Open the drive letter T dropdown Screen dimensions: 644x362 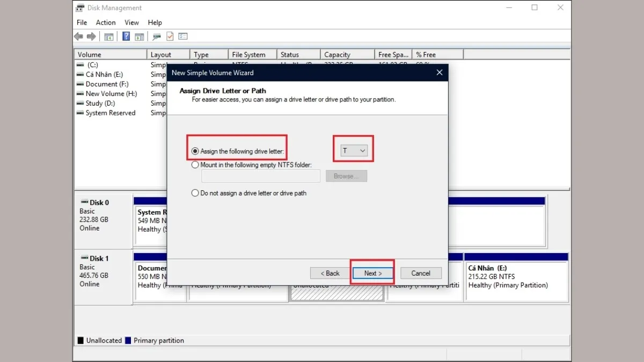pos(354,151)
